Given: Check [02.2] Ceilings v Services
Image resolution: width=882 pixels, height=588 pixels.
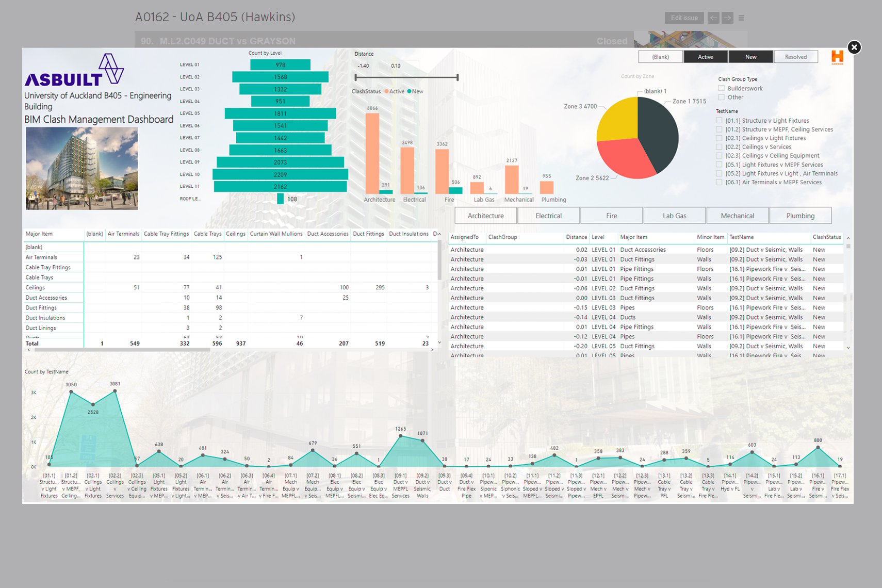Looking at the screenshot, I should [x=719, y=146].
